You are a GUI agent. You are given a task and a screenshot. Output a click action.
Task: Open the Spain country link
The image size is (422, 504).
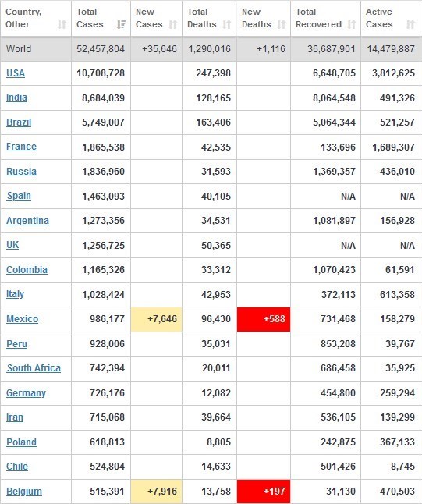tap(19, 196)
